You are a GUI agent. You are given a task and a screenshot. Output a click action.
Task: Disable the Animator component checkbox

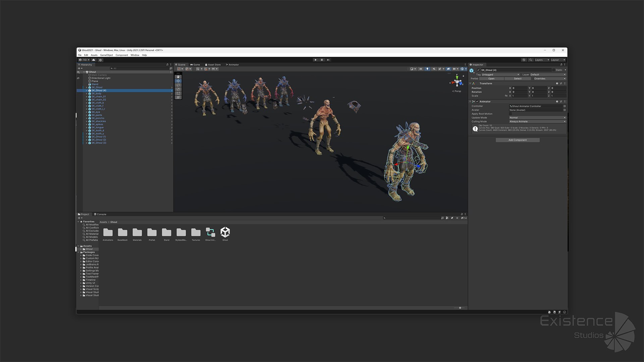coord(477,102)
